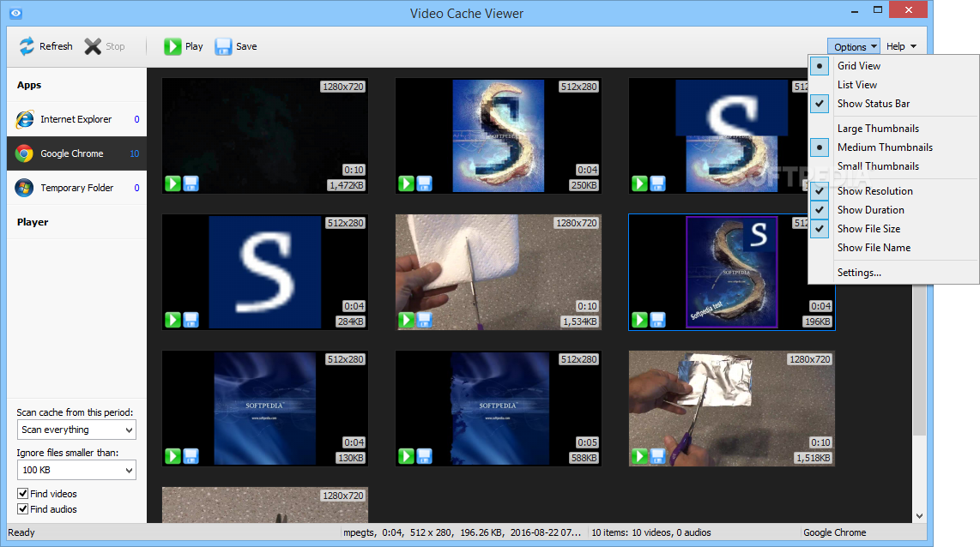This screenshot has height=547, width=980.
Task: Click the eye application icon in title bar
Action: point(15,13)
